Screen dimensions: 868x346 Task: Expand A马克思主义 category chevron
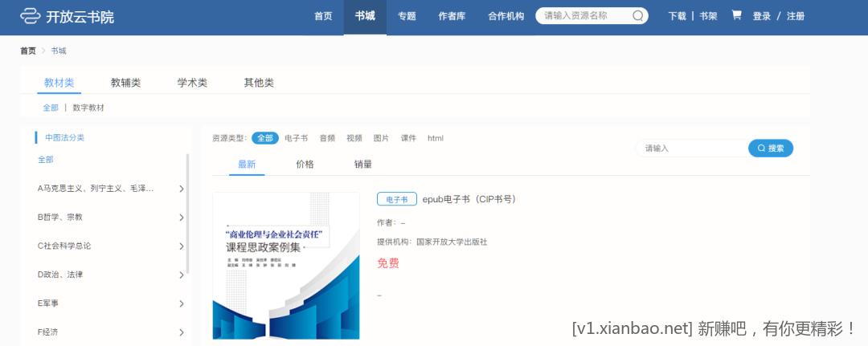click(181, 189)
